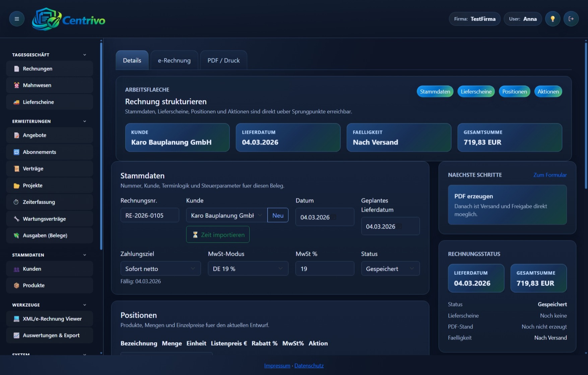Screen dimensions: 588x375
Task: Open Wartungsverträge via its wrench icon
Action: [x=16, y=219]
